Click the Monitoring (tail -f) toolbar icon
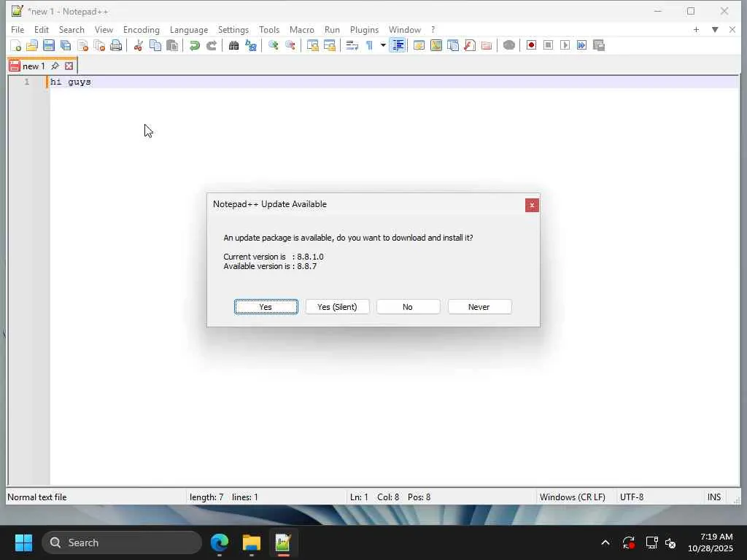This screenshot has height=560, width=747. pos(508,45)
